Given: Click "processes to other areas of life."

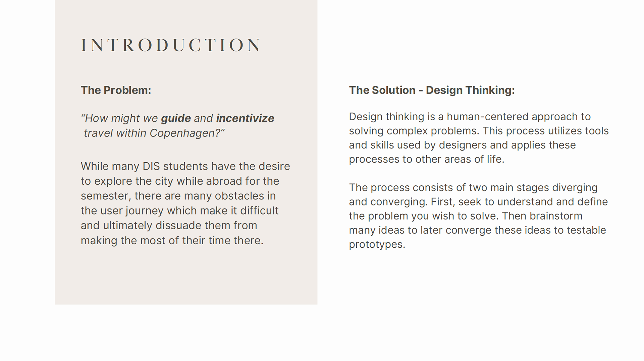Looking at the screenshot, I should (426, 159).
